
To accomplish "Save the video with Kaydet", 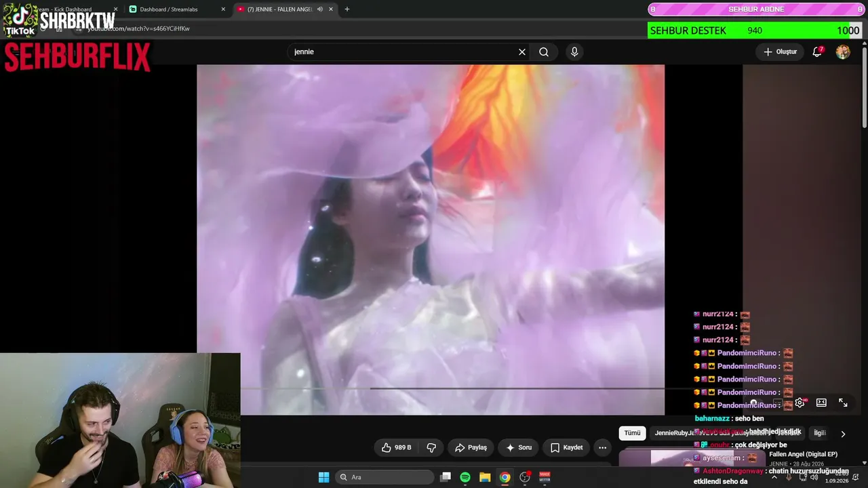I will 566,447.
